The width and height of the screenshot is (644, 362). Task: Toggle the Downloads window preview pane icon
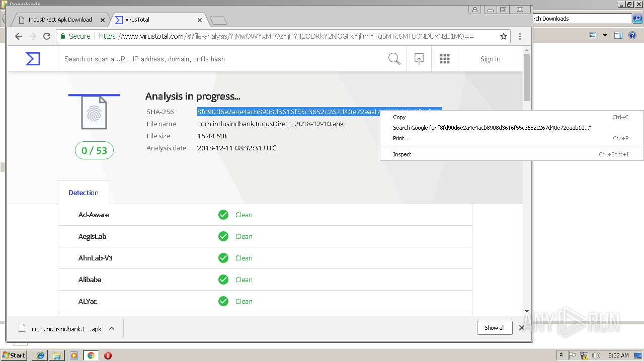pos(618,36)
